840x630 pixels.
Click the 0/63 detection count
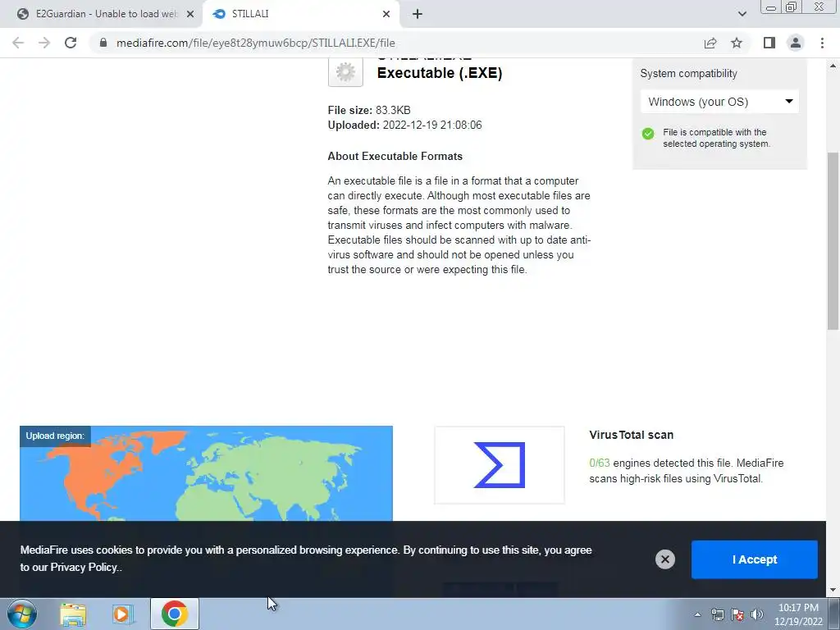[x=600, y=463]
